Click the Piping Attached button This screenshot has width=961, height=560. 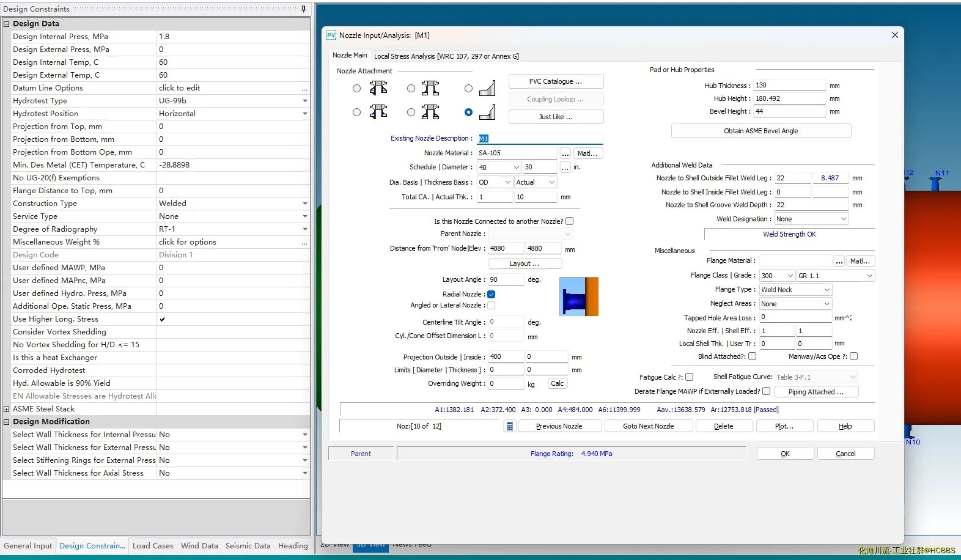point(816,392)
